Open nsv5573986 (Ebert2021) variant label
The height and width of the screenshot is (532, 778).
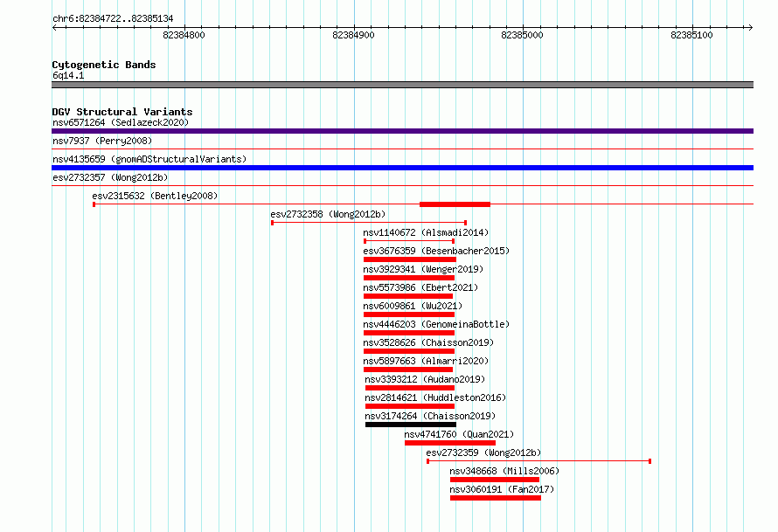pos(420,287)
